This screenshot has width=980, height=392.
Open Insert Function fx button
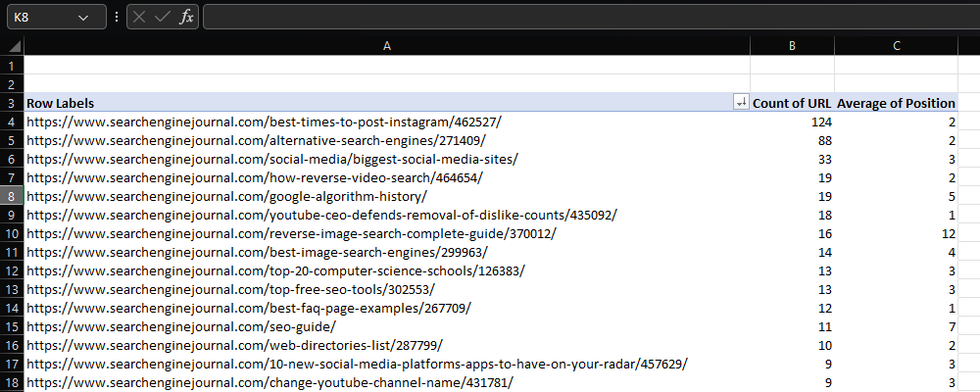186,18
